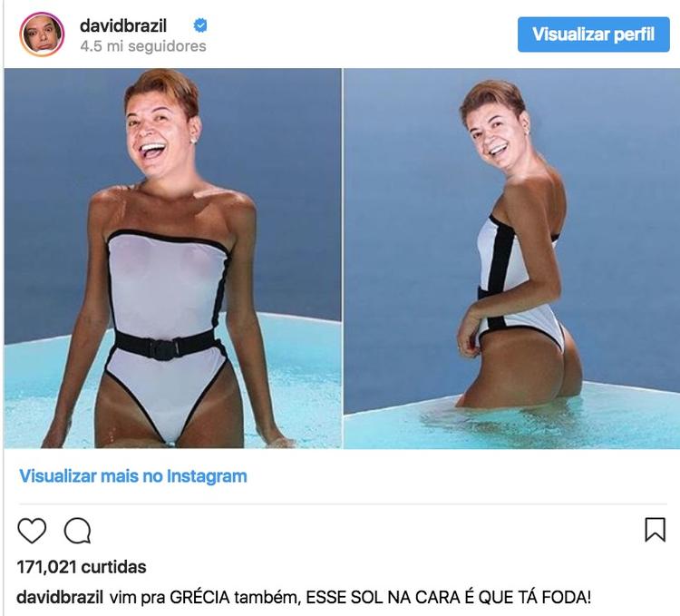680x616 pixels.
Task: Click the Visualizar perfil button
Action: [593, 34]
